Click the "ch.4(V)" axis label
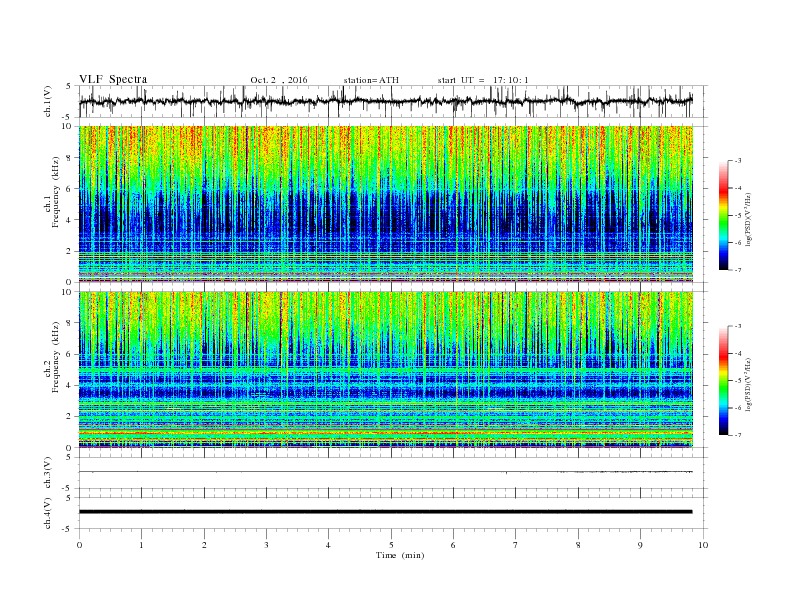792x612 pixels. tap(48, 513)
